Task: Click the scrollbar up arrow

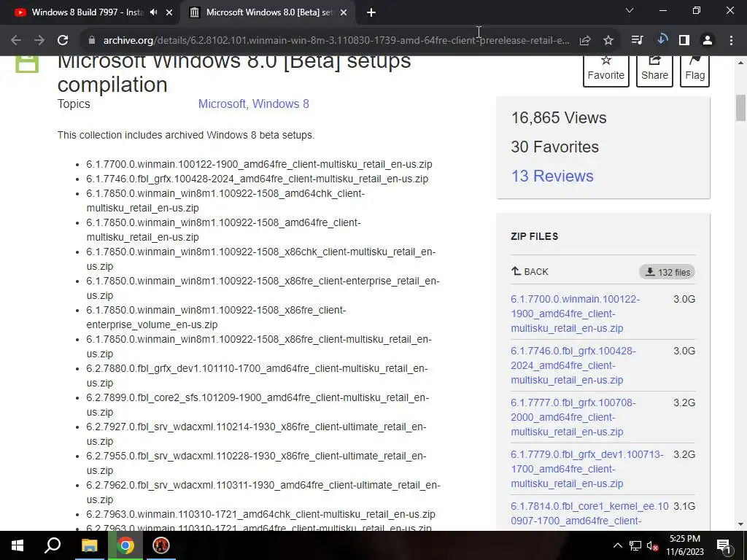Action: point(741,62)
